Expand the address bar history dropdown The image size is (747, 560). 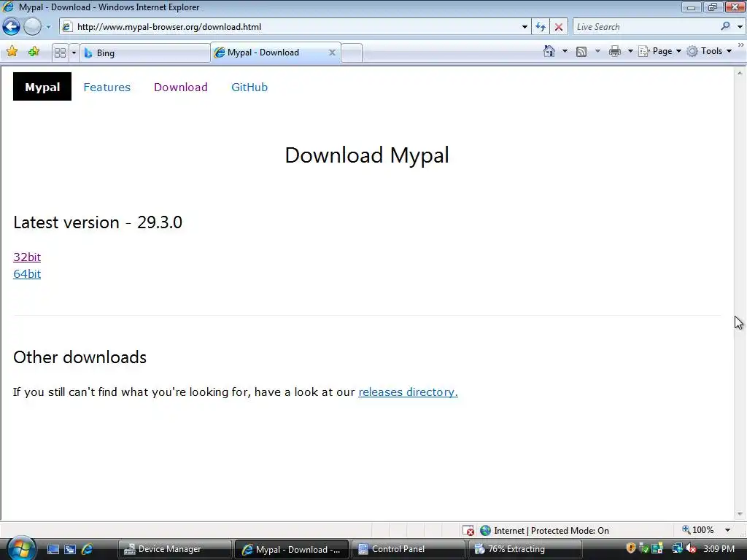coord(525,27)
